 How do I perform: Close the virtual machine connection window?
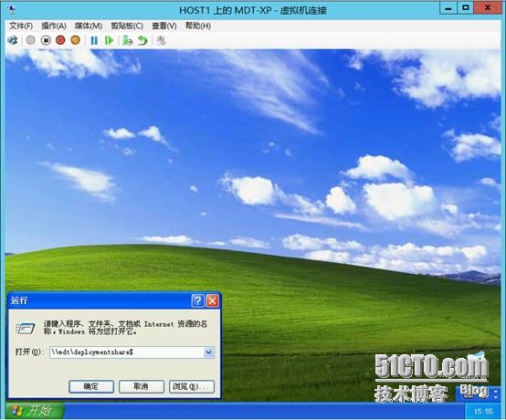click(488, 7)
